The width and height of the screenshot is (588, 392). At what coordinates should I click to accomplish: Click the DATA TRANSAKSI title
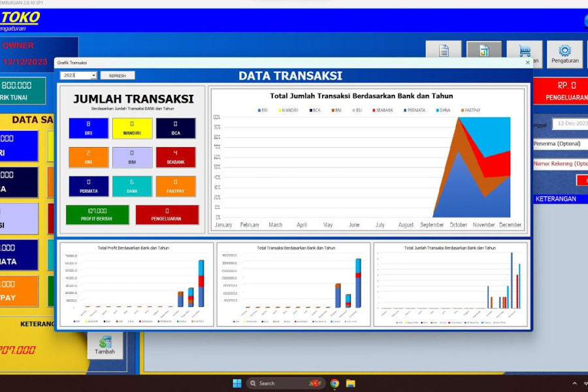pos(290,76)
